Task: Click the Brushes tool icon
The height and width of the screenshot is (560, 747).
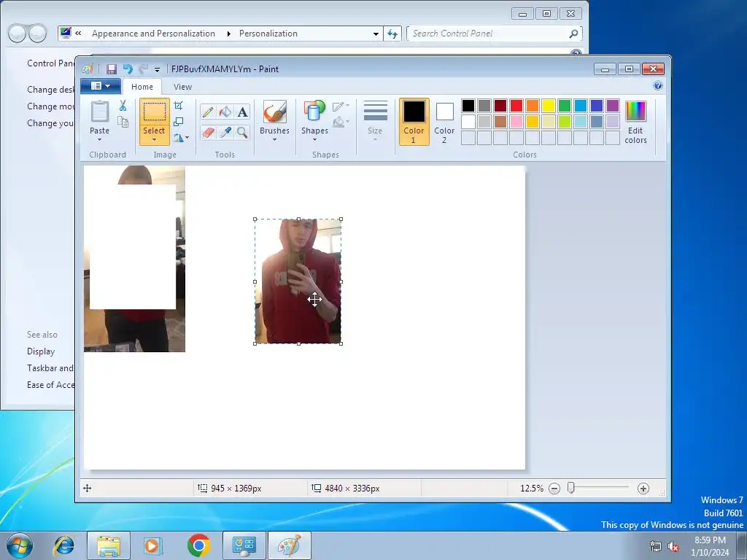Action: point(274,112)
